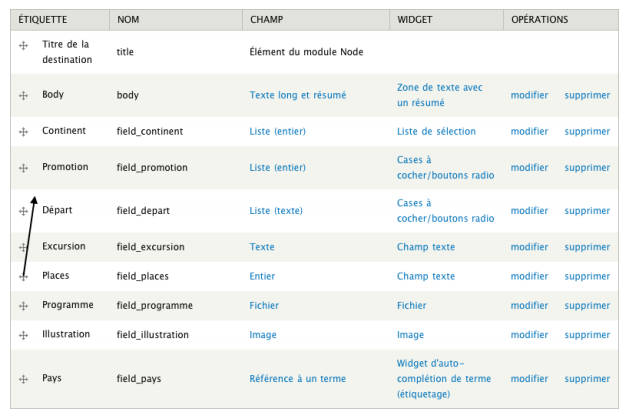The image size is (632, 417).
Task: Click the drag handle next to Illustration
Action: pyautogui.click(x=23, y=335)
